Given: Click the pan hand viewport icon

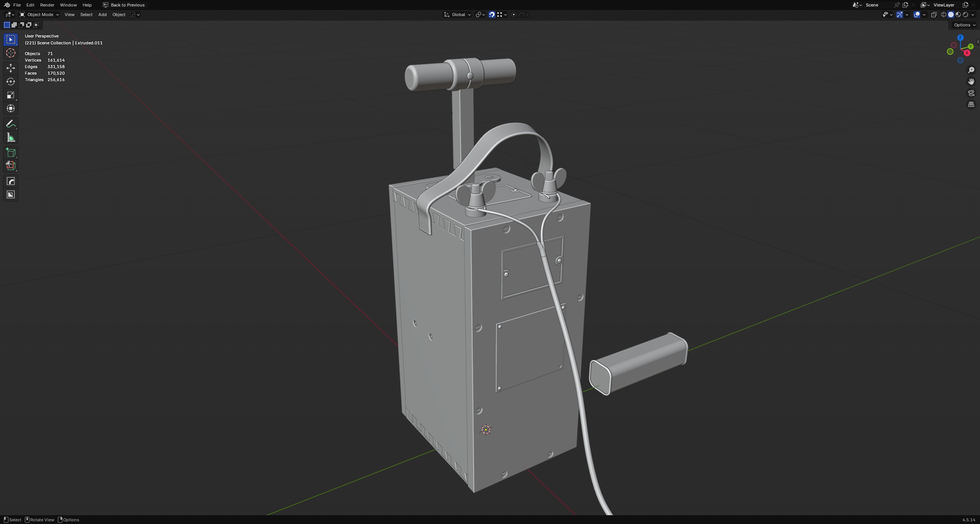Looking at the screenshot, I should click(971, 82).
